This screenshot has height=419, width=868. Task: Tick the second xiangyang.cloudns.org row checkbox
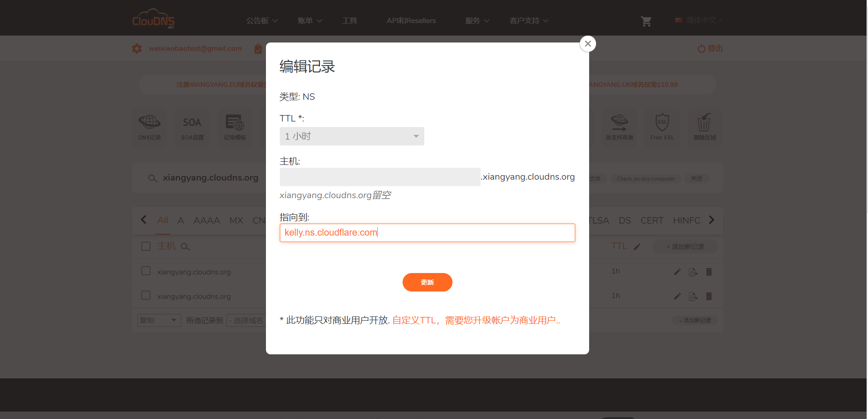click(146, 295)
